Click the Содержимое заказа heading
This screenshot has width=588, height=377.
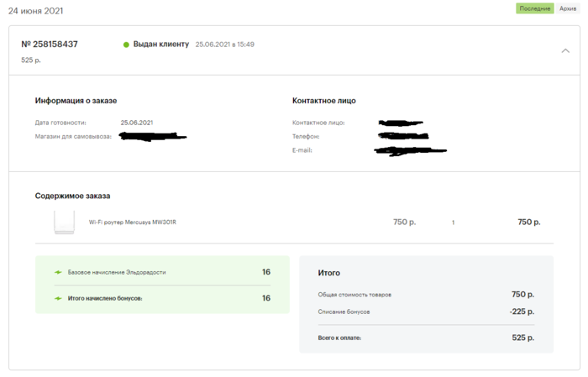[72, 196]
